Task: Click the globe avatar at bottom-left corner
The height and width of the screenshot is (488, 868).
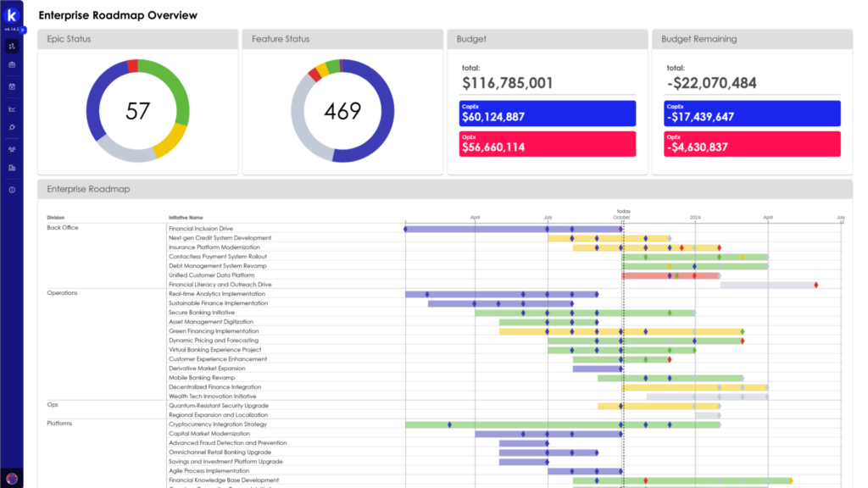Action: (x=12, y=477)
